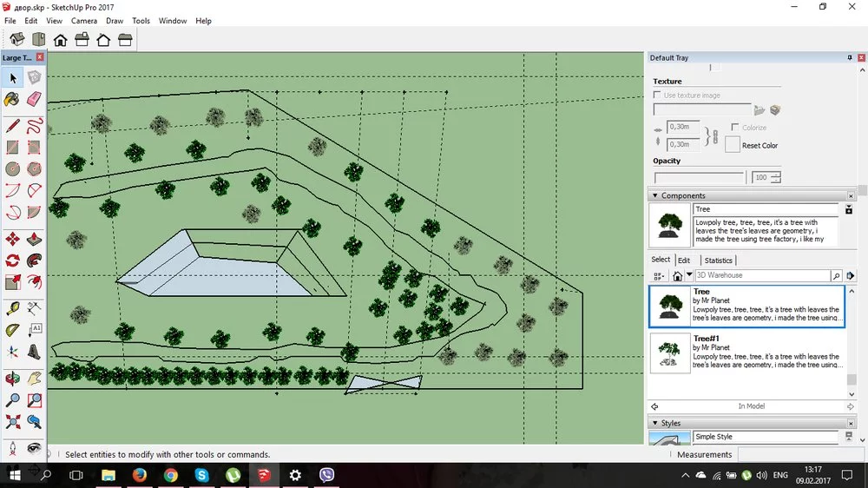Activate the Orbit camera tool
The width and height of the screenshot is (868, 488).
click(x=13, y=379)
